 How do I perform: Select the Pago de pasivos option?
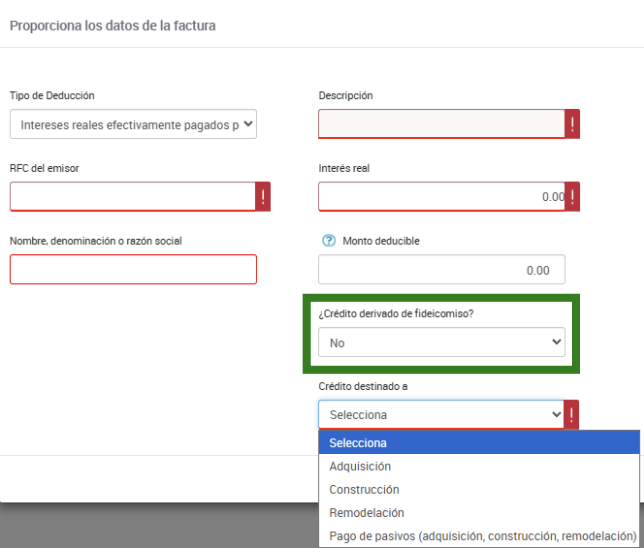coord(482,537)
